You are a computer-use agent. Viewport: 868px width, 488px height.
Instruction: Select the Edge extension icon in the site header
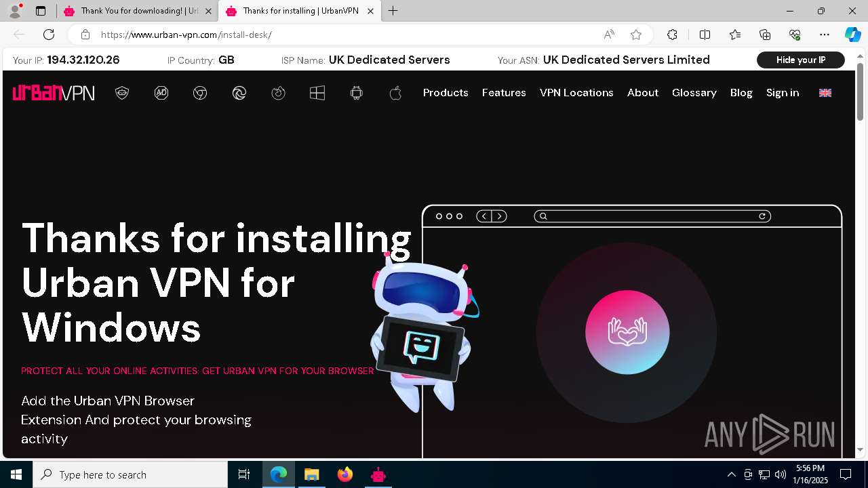(239, 93)
